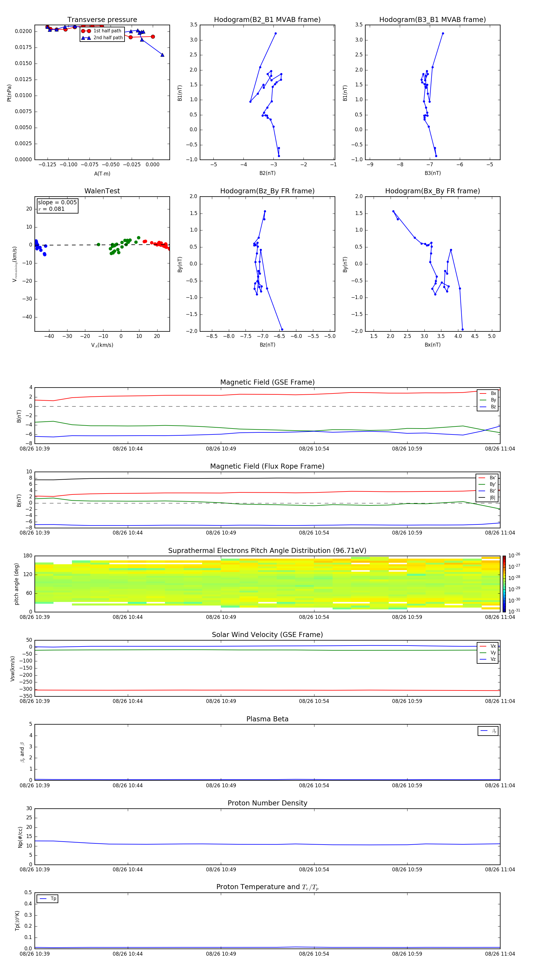535x980 pixels.
Task: Click the 'By' entry in GSE legend
Action: click(488, 400)
